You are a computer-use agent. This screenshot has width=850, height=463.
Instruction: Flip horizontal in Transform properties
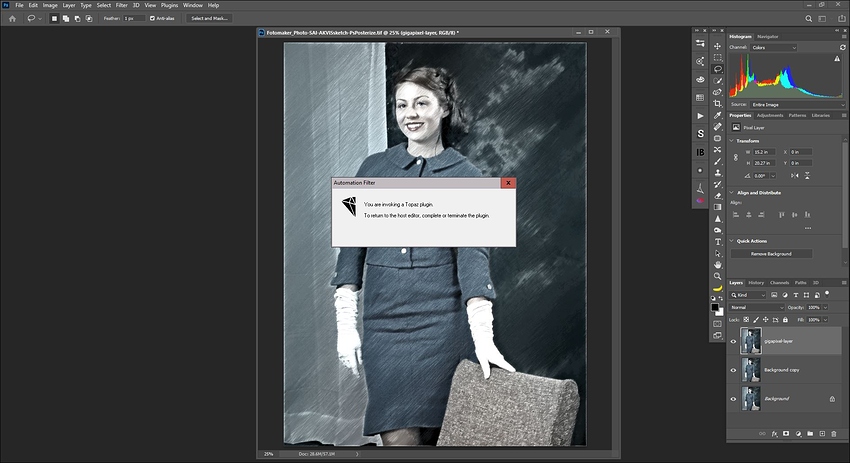pyautogui.click(x=794, y=176)
